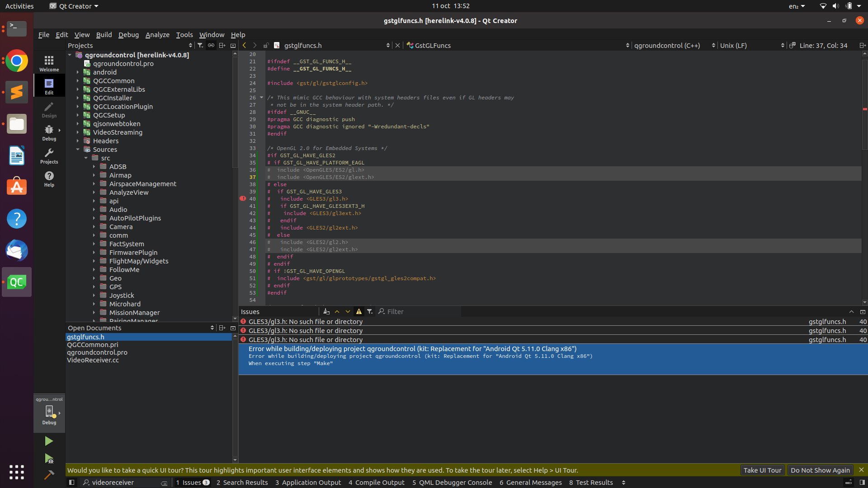868x488 pixels.
Task: Select VideoReceiver.cc in Open Documents
Action: point(93,360)
